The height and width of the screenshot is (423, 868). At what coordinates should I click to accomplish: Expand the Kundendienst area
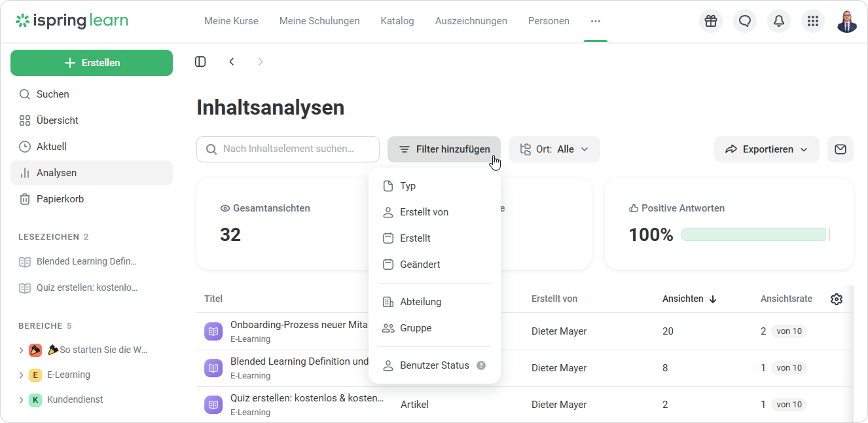(x=22, y=400)
